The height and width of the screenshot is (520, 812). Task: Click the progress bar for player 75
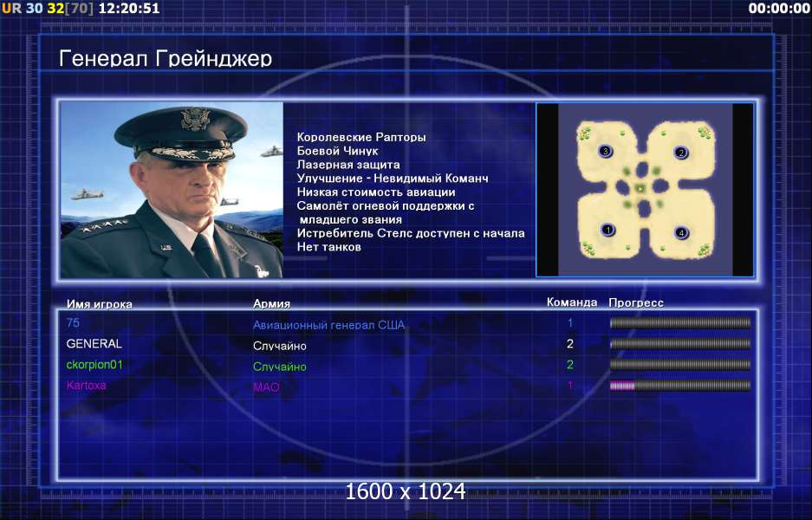(x=680, y=323)
